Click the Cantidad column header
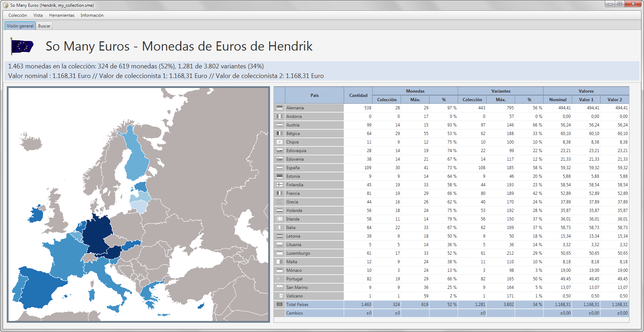Image resolution: width=644 pixels, height=332 pixels. (358, 95)
